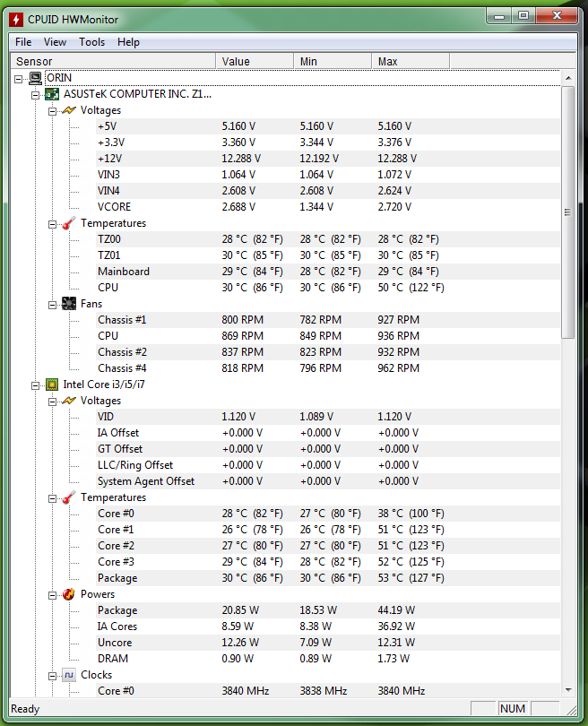Select the LLC/Ring Offset row
This screenshot has height=726, width=588.
tap(328, 465)
